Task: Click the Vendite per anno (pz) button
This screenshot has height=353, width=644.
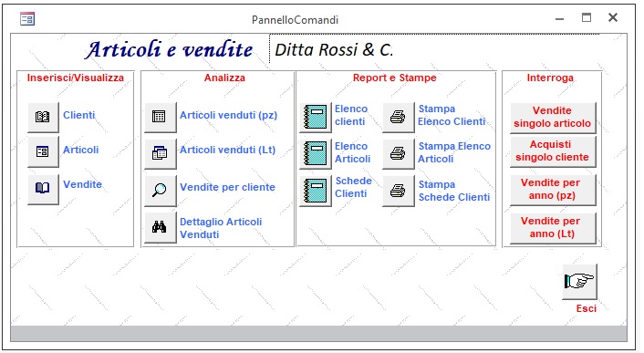Action: pos(553,189)
